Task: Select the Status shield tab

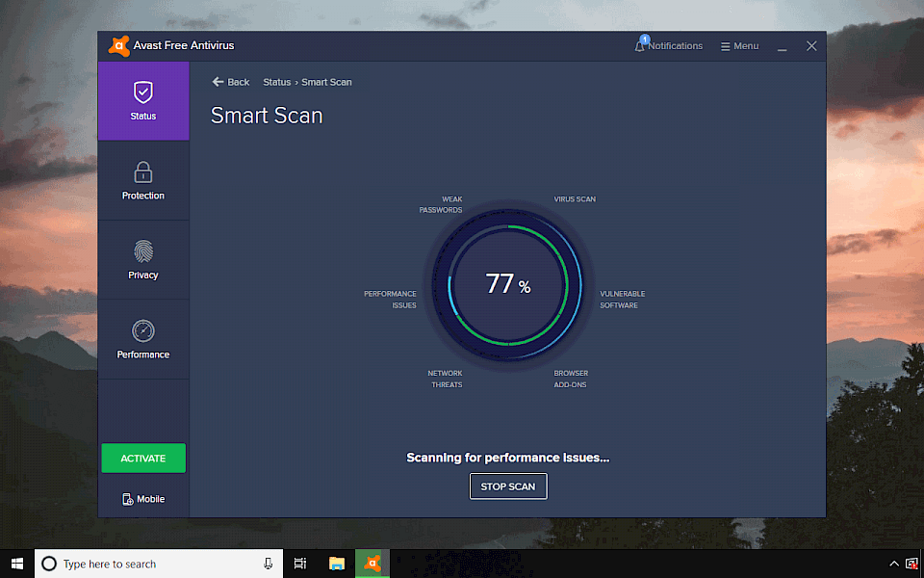Action: coord(143,101)
